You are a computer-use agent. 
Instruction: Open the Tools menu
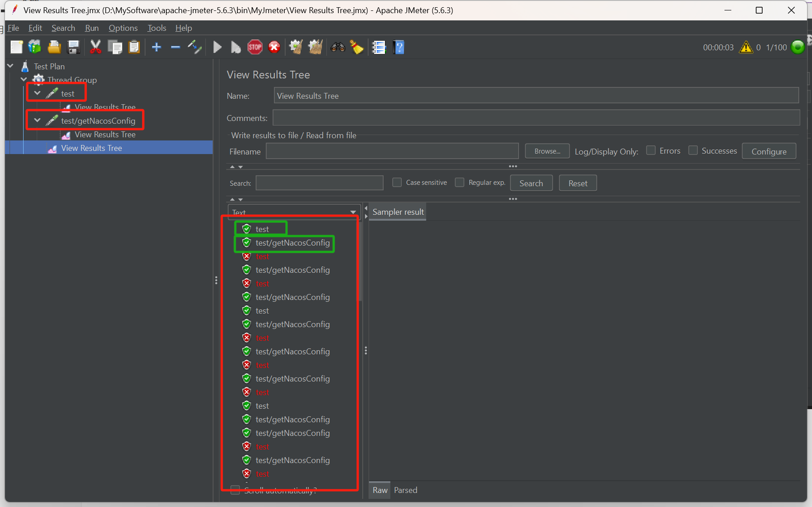point(157,28)
